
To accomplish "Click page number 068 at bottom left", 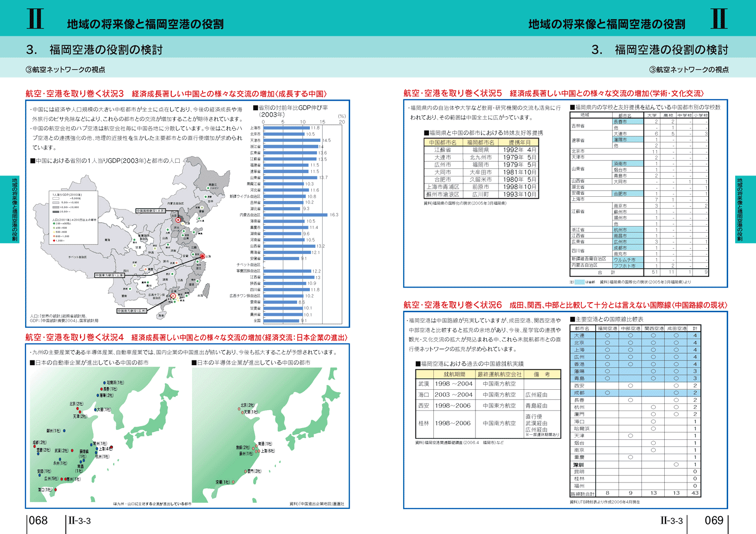I will tap(38, 520).
